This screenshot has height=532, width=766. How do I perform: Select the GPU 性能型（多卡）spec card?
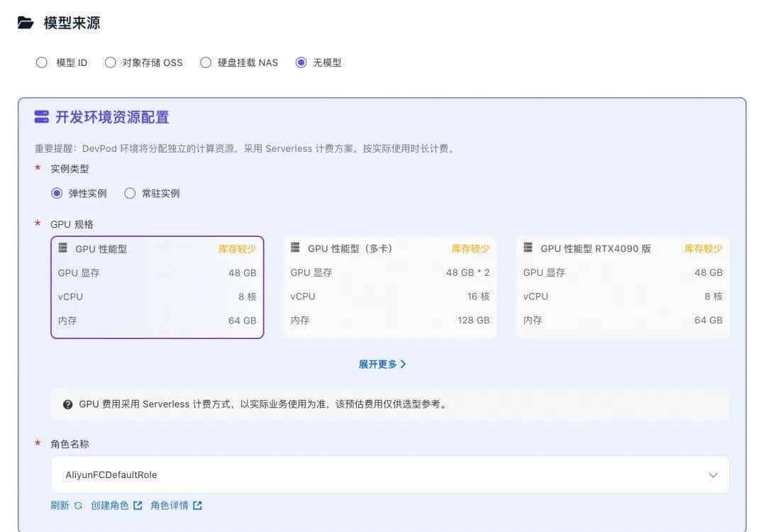[x=389, y=286]
